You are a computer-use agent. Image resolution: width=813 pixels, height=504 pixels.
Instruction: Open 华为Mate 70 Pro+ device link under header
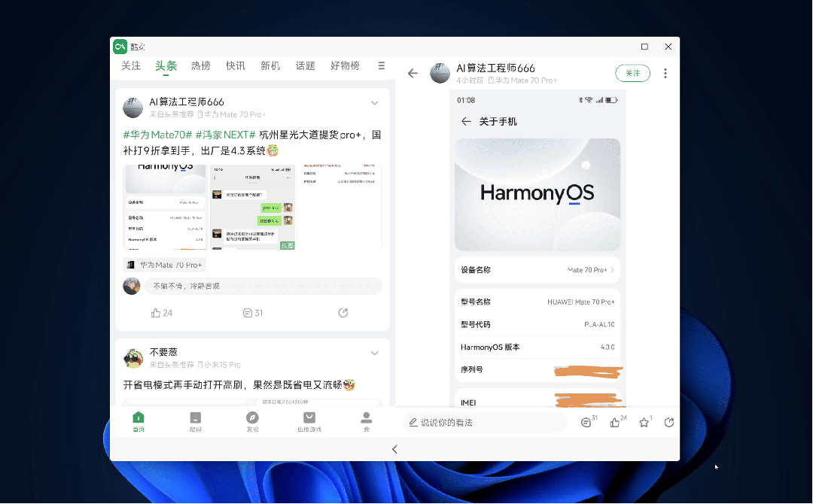coord(522,80)
